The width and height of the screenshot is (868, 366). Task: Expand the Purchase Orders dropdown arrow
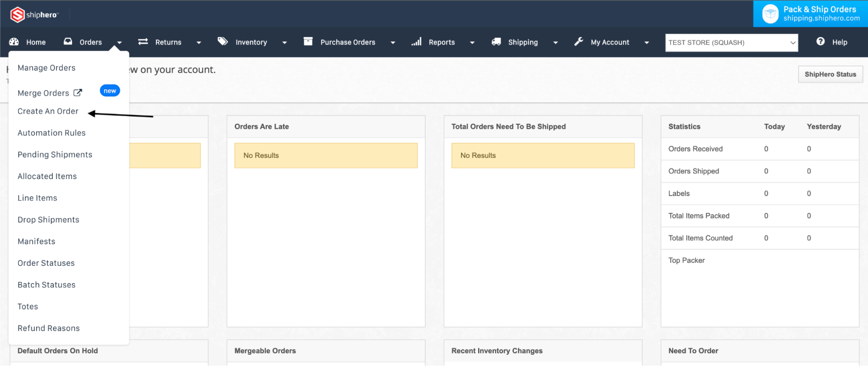[393, 42]
